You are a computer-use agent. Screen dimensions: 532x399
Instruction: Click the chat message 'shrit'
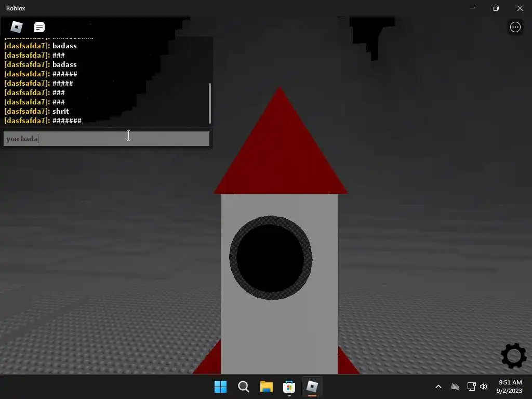coord(60,111)
